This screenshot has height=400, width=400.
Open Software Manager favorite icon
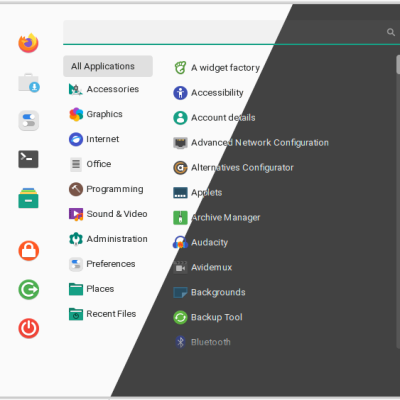tap(29, 83)
